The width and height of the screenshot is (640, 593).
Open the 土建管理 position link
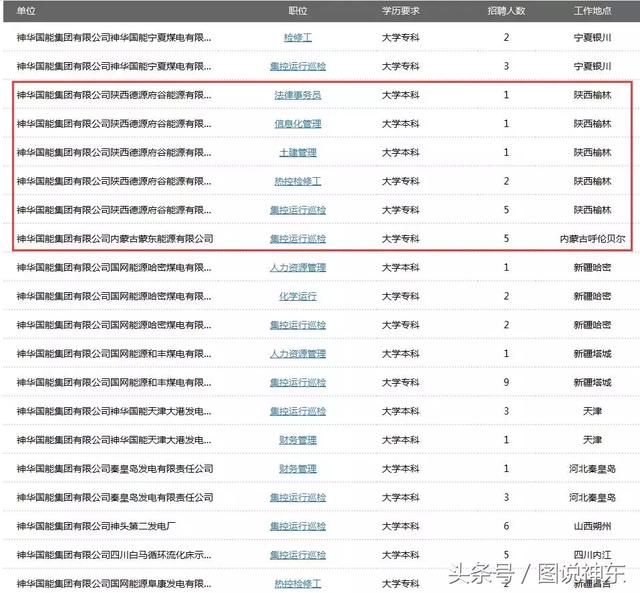(x=298, y=153)
